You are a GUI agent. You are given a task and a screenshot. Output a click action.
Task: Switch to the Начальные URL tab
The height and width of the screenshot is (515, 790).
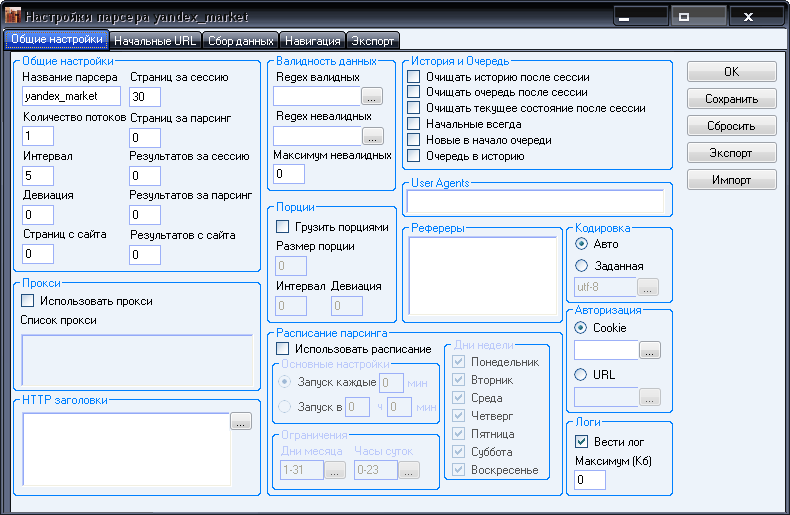(154, 41)
